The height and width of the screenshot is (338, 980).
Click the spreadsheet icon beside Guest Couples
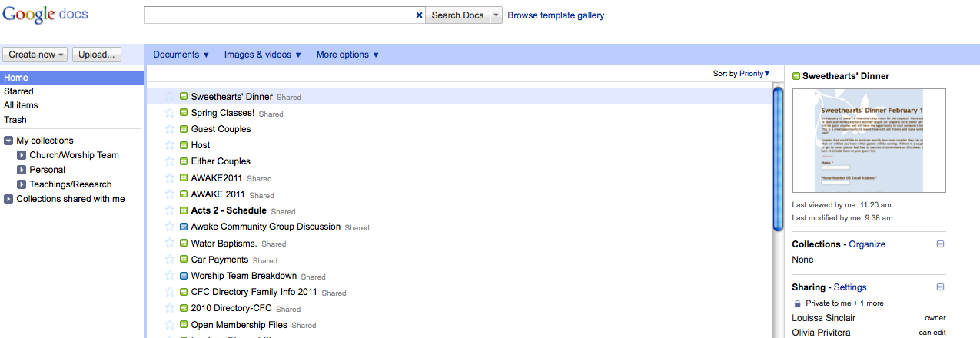pos(184,129)
